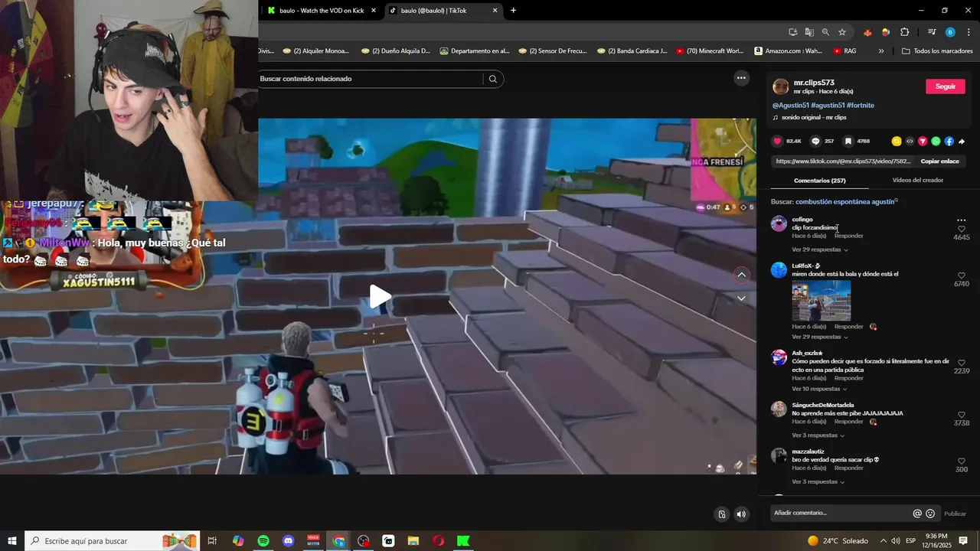Focus the Buscar contenido relacionado search field
Image resolution: width=980 pixels, height=551 pixels.
tap(370, 79)
